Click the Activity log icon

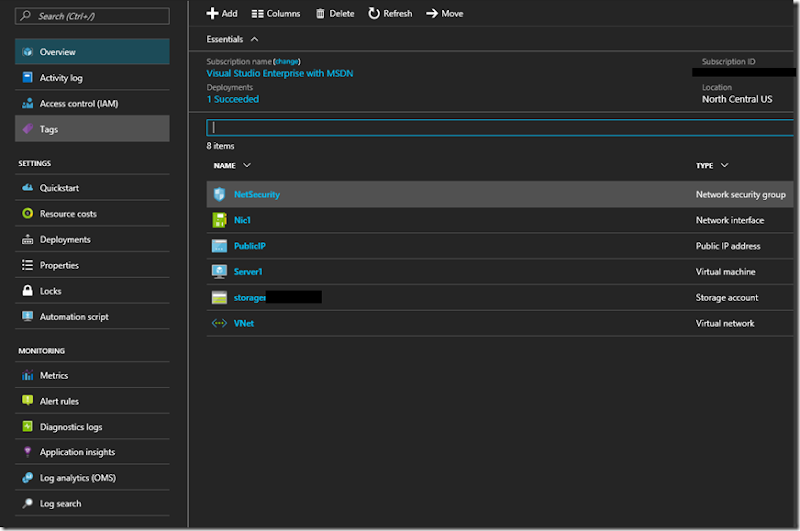(x=28, y=78)
